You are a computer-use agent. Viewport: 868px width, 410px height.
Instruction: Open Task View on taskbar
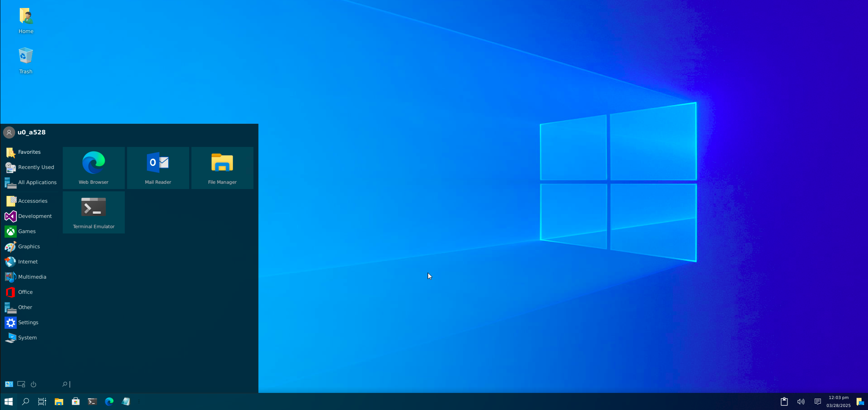(x=42, y=402)
